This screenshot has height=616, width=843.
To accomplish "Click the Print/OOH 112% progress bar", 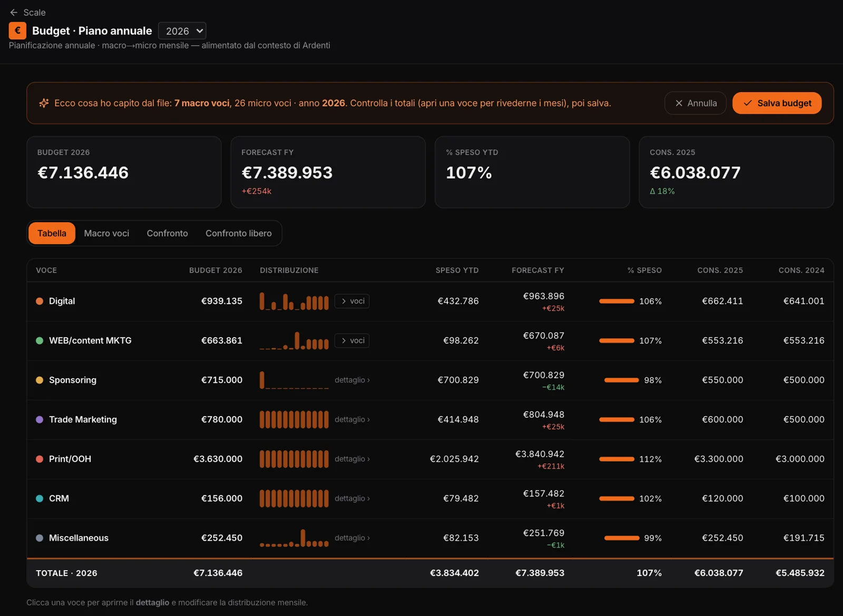I will pyautogui.click(x=616, y=459).
